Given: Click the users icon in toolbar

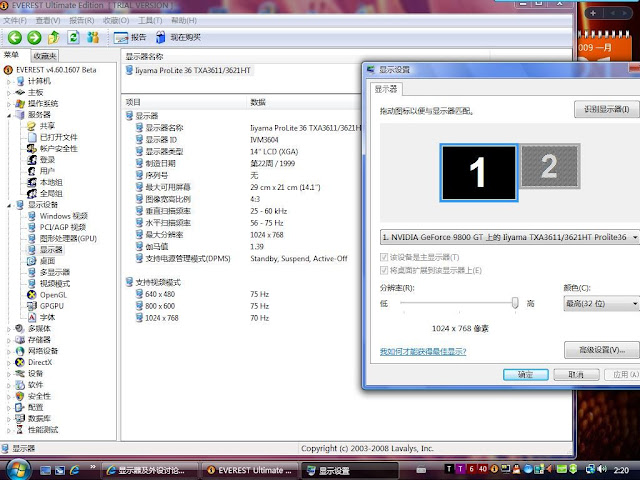Looking at the screenshot, I should (93, 38).
